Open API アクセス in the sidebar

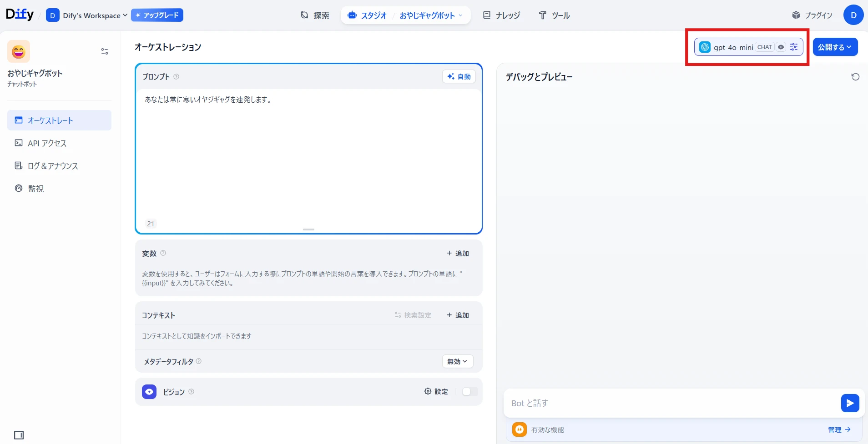tap(47, 143)
